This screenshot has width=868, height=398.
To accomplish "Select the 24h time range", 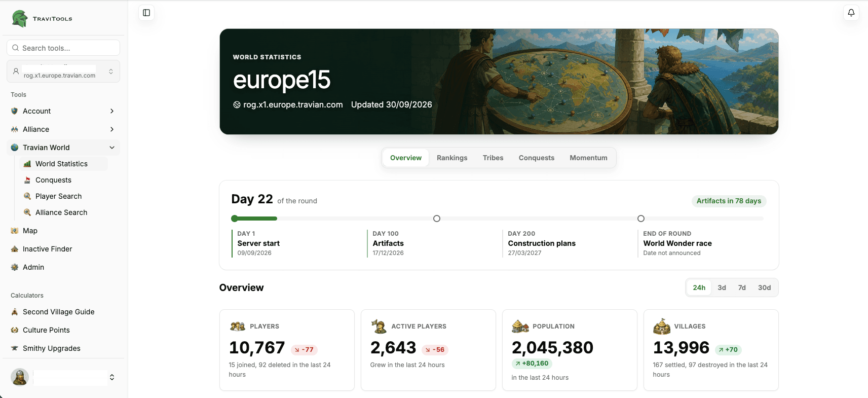I will (x=699, y=287).
